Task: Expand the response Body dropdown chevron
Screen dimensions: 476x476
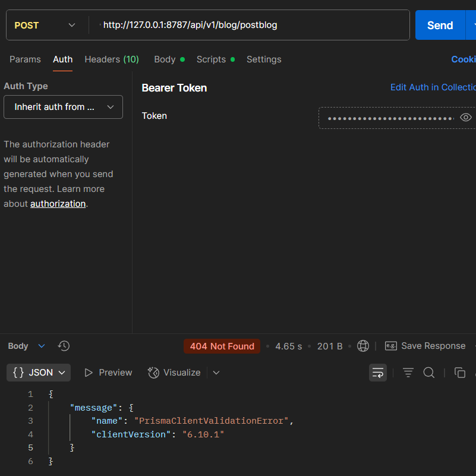Action: (42, 346)
